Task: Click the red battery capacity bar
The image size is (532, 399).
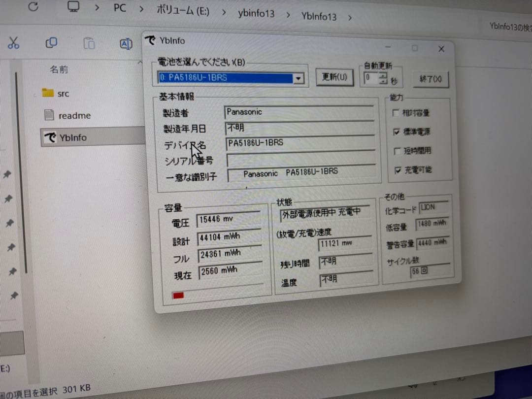Action: pos(178,294)
